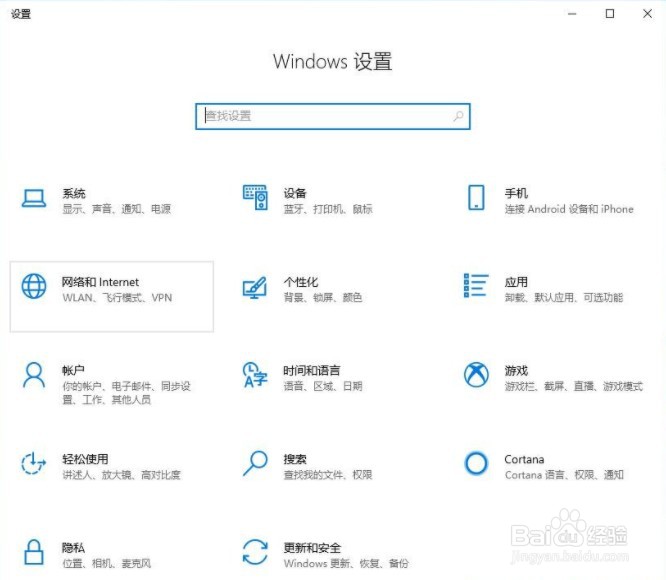Click description WLAN、飞行模式、VPN
Viewport: 666px width, 580px height.
pyautogui.click(x=117, y=298)
